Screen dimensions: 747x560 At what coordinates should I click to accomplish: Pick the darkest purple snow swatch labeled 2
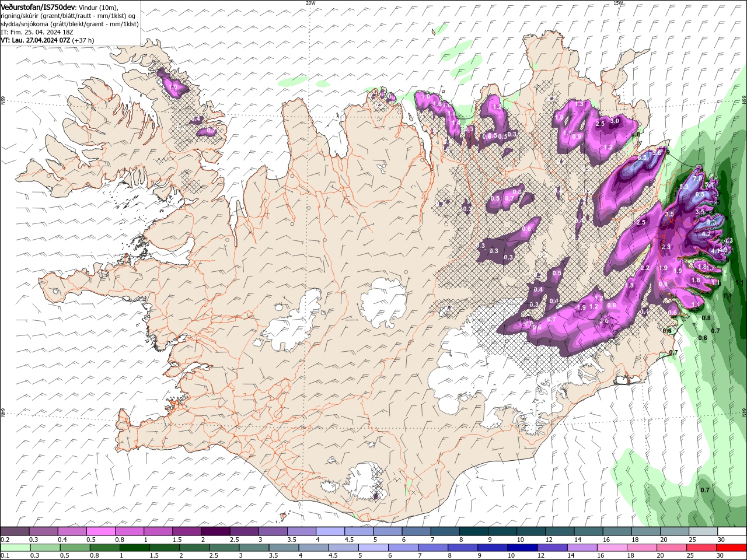(216, 531)
